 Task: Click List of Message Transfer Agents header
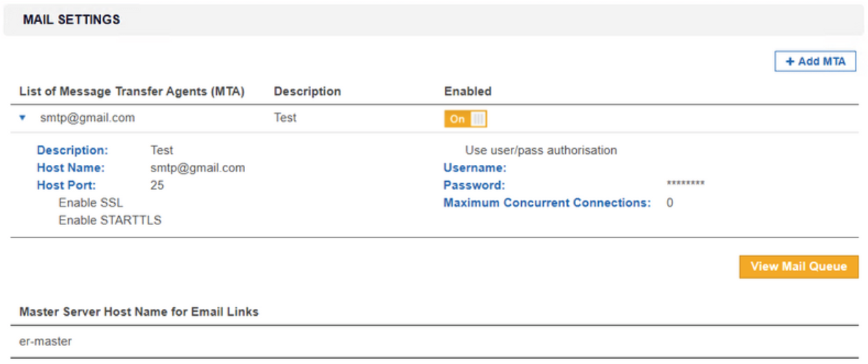click(132, 92)
